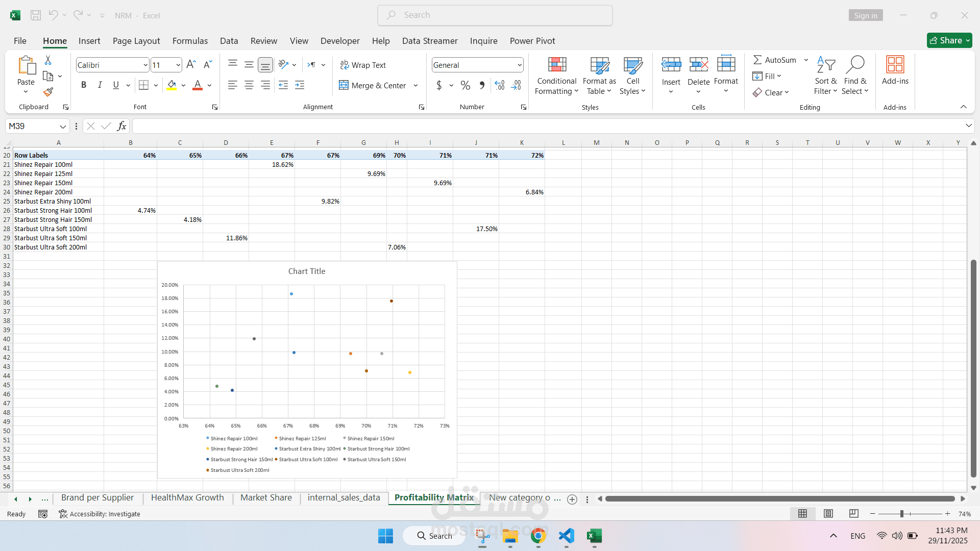Click the Borders icon in Font group

tap(144, 86)
